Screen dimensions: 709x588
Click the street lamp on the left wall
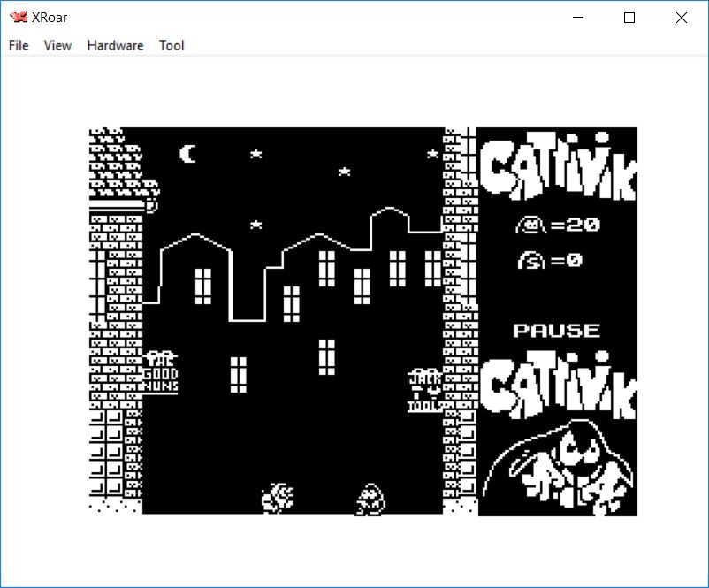coord(150,205)
